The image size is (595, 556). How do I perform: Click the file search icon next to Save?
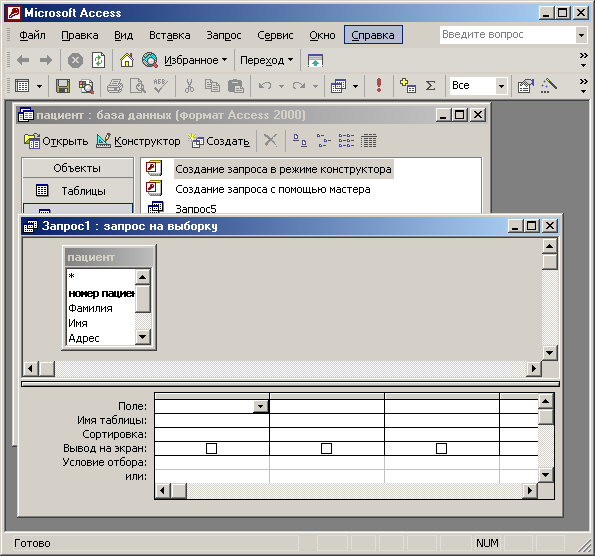click(x=86, y=86)
